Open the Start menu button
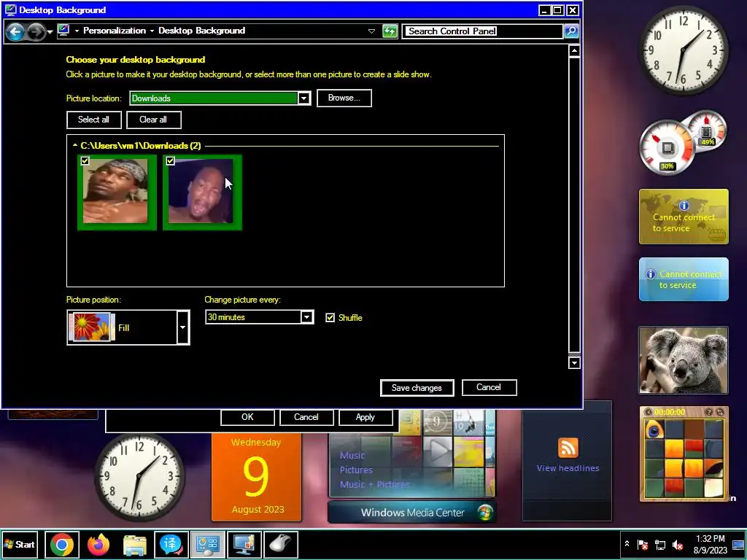Screen dimensions: 747x560 pos(20,544)
